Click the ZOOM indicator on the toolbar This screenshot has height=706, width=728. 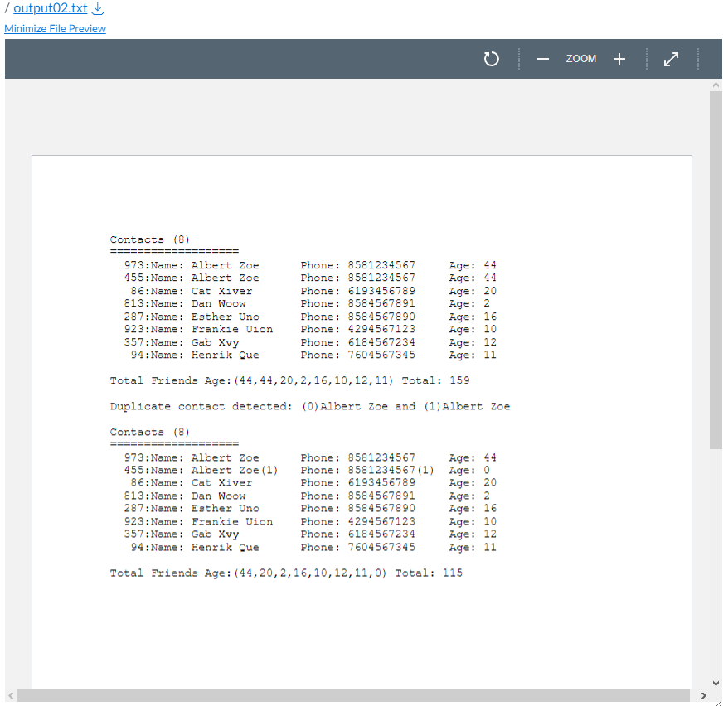(580, 59)
